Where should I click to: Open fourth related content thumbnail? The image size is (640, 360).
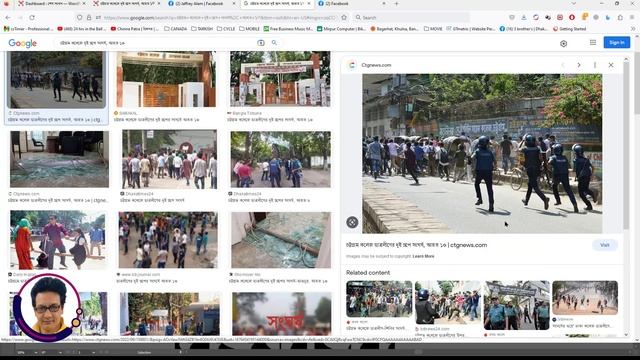pos(585,298)
